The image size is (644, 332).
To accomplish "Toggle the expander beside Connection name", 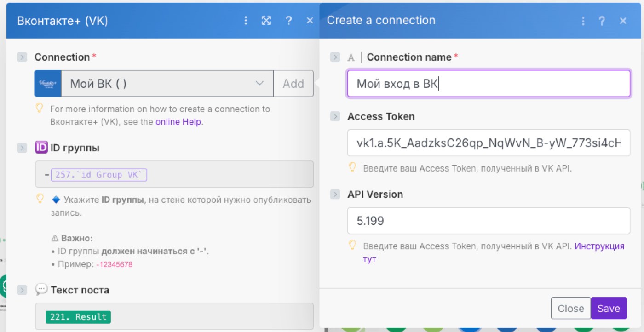I will [x=335, y=57].
